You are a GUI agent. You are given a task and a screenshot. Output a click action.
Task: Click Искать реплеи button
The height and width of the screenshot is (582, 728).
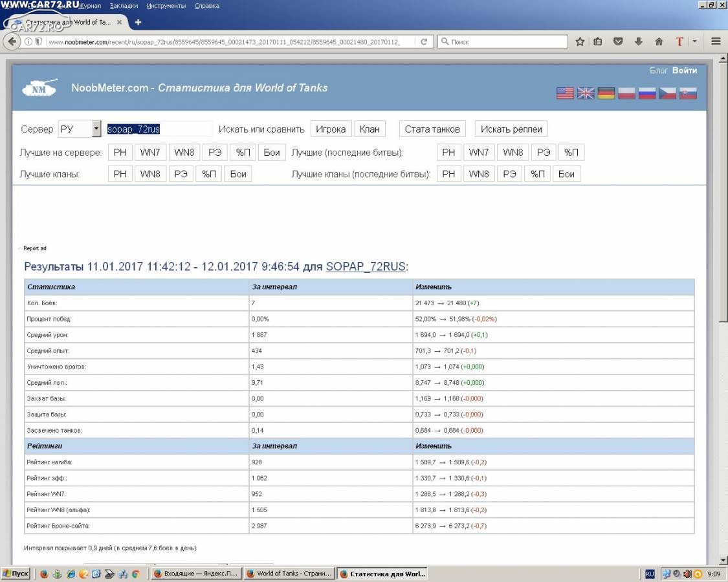click(511, 129)
